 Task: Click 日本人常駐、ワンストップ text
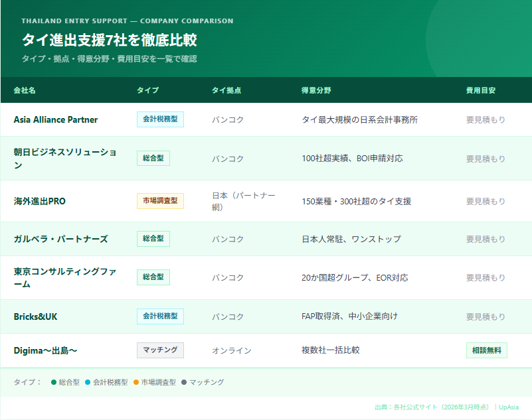(x=351, y=239)
